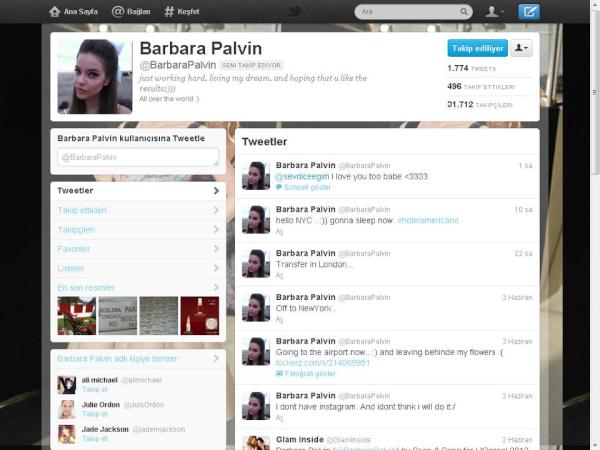Select Takipçileri in the sidebar
Image resolution: width=600 pixels, height=450 pixels.
(138, 230)
